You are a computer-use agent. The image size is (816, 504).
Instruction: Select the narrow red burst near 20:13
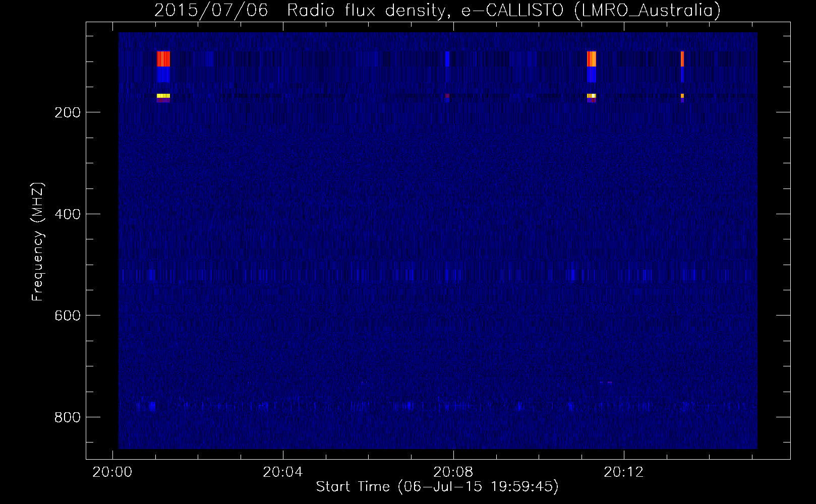[682, 59]
